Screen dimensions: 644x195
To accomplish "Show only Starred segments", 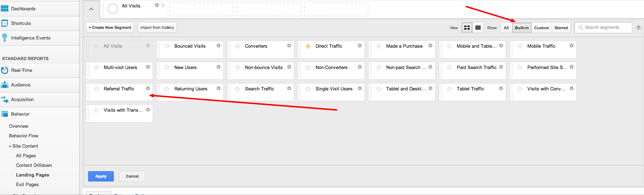I will [561, 27].
